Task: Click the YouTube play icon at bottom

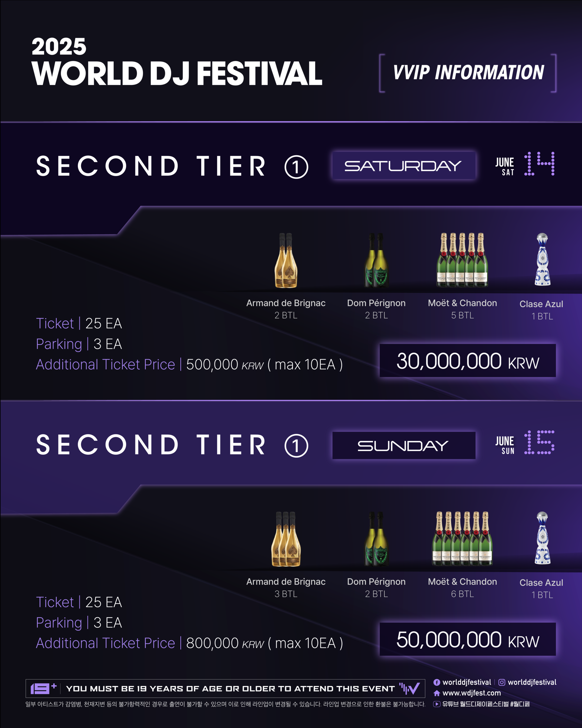Action: pyautogui.click(x=436, y=704)
